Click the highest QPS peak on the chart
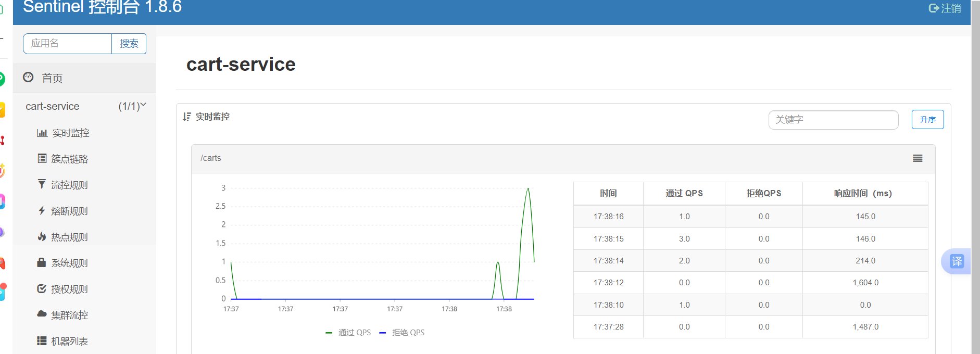The height and width of the screenshot is (354, 980). click(528, 188)
